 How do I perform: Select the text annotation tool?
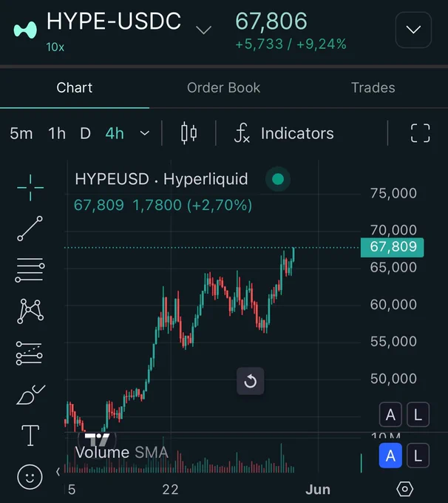click(30, 436)
